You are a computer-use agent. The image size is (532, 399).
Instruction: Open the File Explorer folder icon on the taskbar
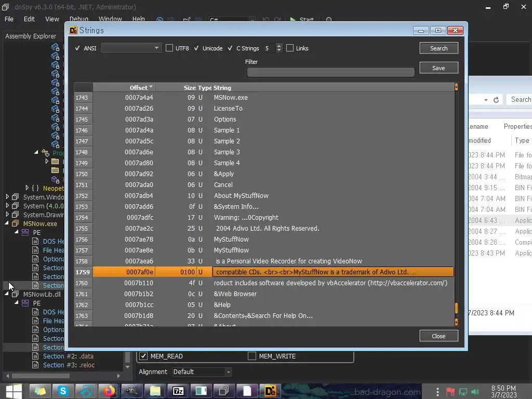(155, 391)
